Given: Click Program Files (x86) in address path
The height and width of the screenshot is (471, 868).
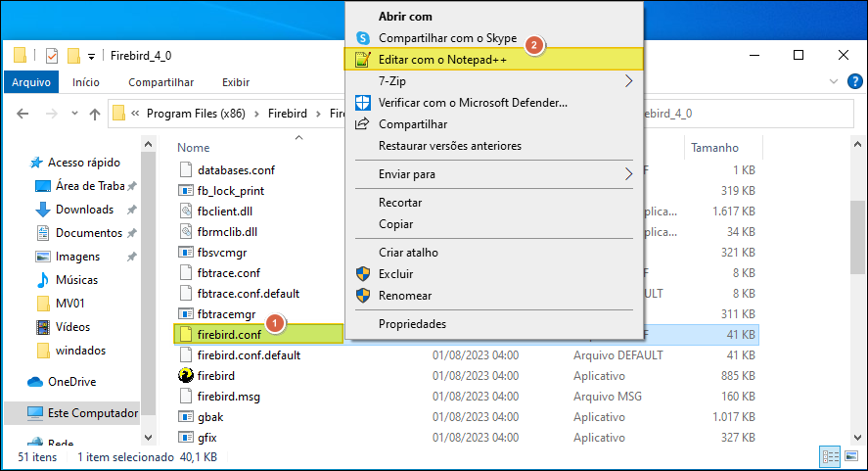Looking at the screenshot, I should coord(196,114).
